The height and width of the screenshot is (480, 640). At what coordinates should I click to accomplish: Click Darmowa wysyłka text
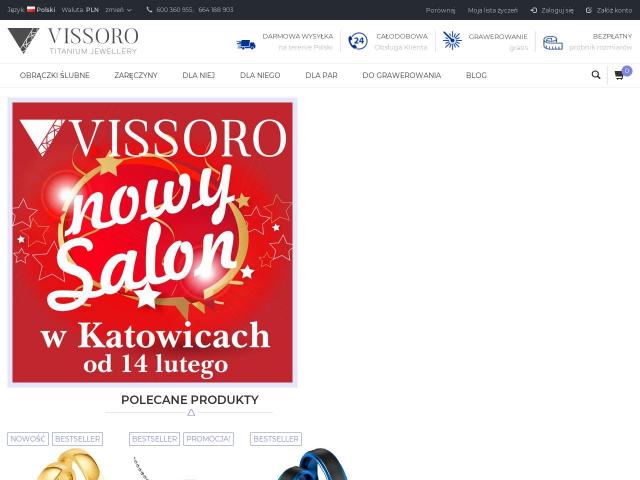[298, 36]
